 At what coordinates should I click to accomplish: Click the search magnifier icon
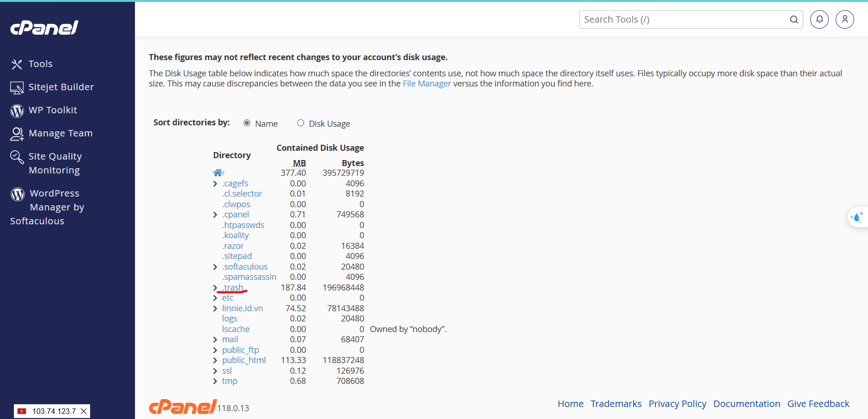(x=794, y=19)
